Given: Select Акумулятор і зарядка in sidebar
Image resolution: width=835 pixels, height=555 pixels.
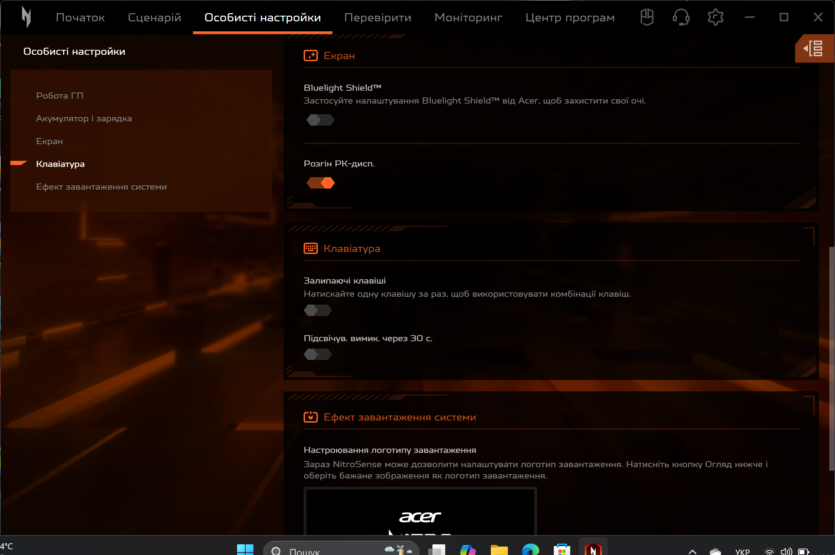Looking at the screenshot, I should coord(84,118).
